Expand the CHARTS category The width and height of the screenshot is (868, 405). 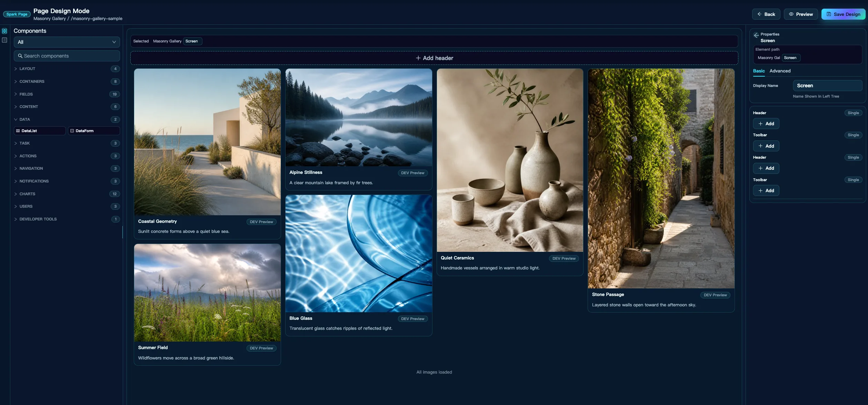click(x=67, y=194)
